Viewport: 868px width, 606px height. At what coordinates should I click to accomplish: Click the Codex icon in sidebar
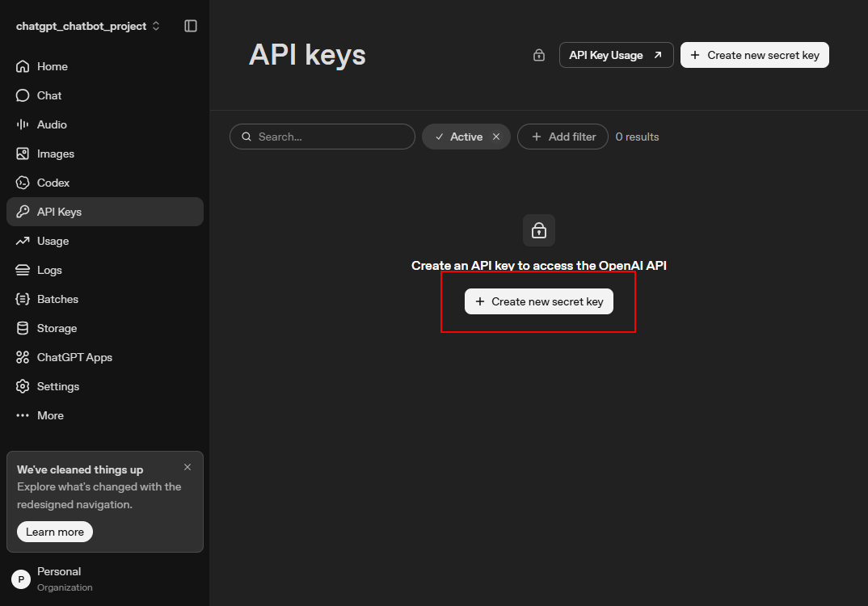[23, 183]
